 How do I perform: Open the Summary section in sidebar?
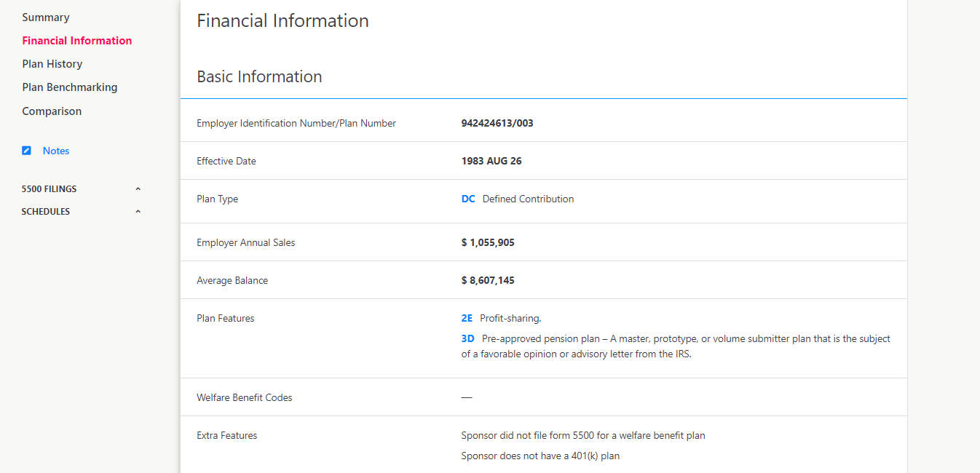46,17
